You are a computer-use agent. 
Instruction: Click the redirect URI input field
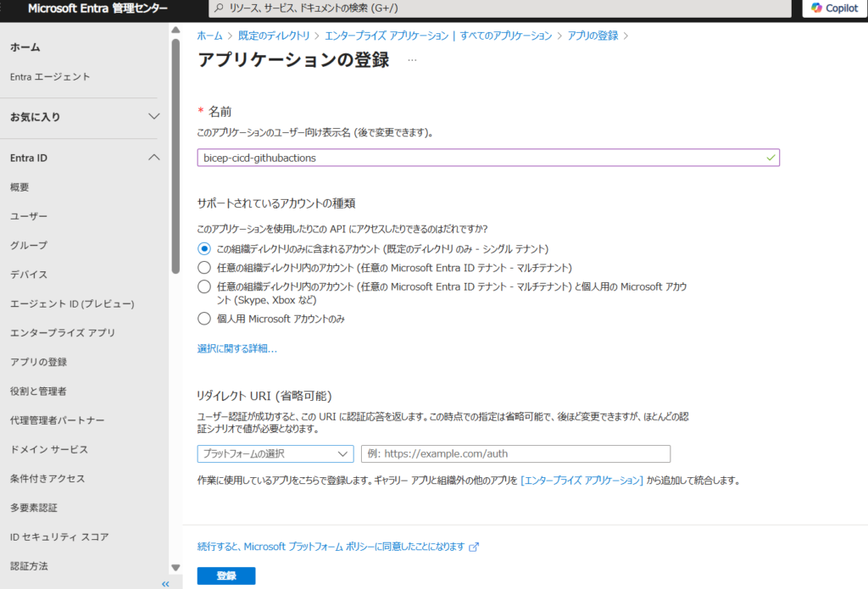click(515, 453)
